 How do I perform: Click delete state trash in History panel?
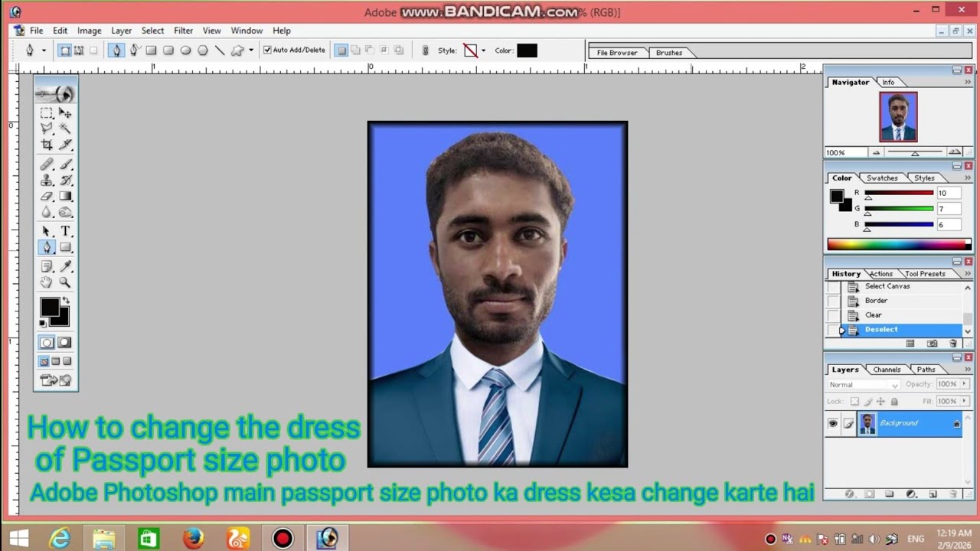click(953, 344)
